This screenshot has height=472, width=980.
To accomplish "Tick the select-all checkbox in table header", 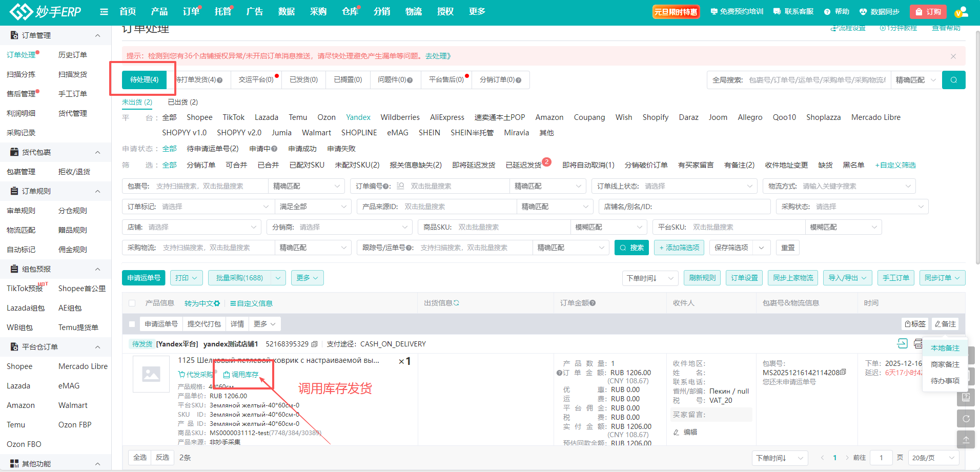I will coord(132,303).
